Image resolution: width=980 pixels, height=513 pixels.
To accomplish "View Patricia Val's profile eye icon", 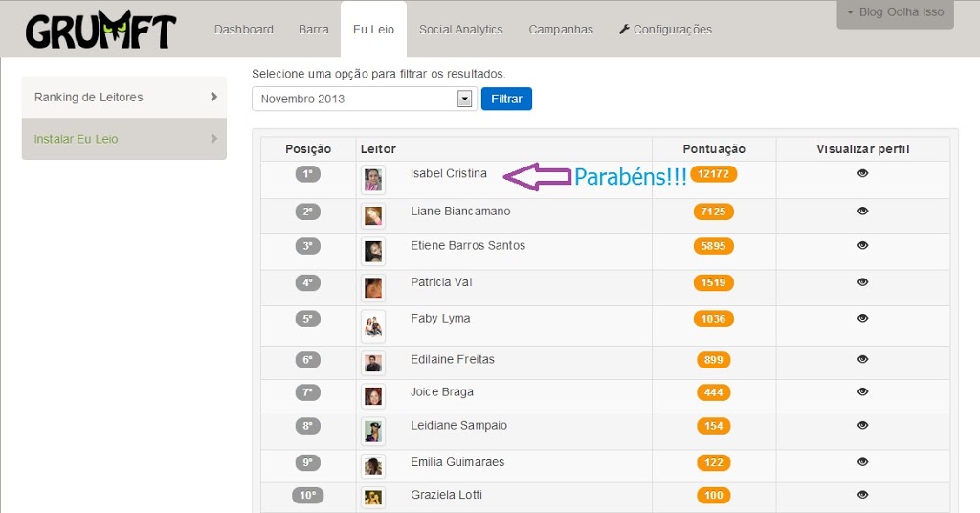I will [862, 281].
